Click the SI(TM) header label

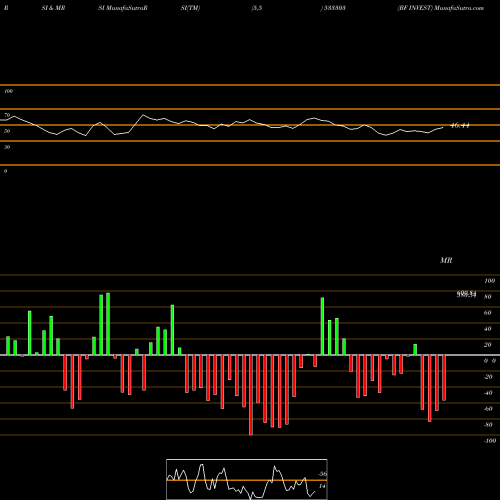pos(190,8)
